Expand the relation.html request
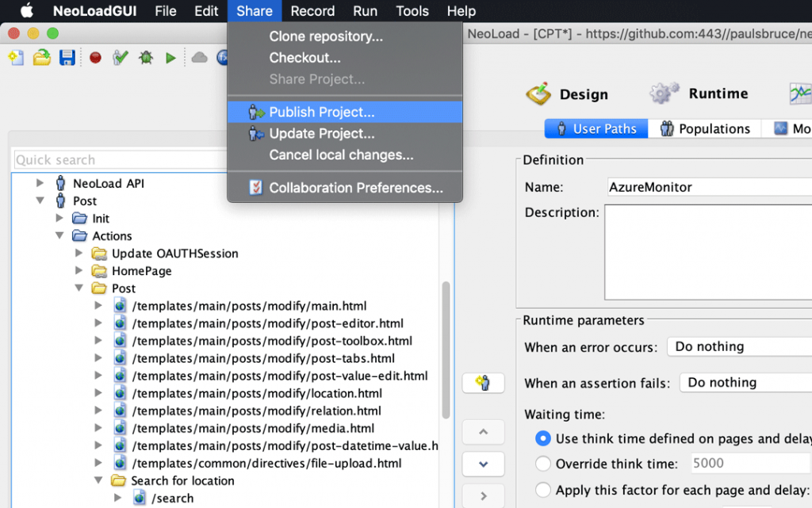Screen dimensions: 812x508 point(98,411)
